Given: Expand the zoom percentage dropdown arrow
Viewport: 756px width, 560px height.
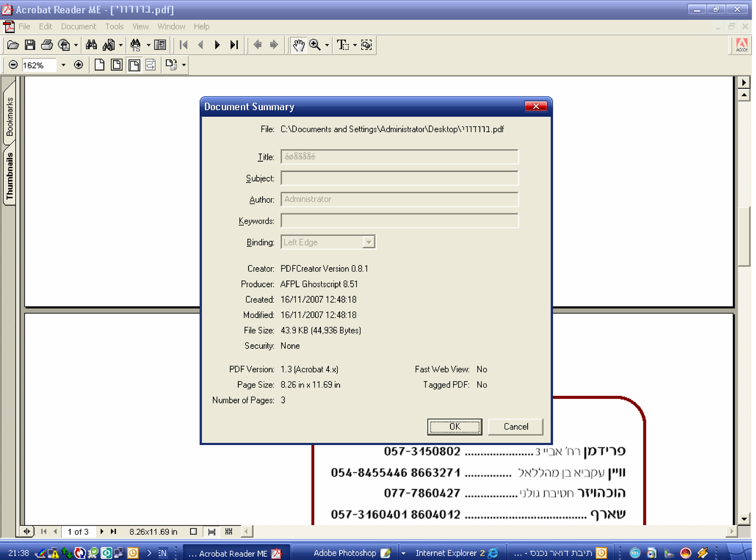Looking at the screenshot, I should pos(64,65).
